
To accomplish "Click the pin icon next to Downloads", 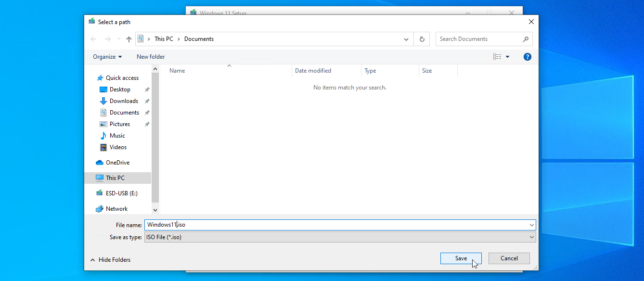I will [147, 101].
